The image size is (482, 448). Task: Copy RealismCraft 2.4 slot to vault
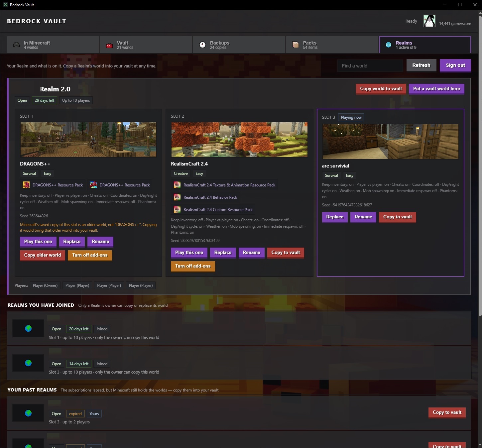coord(286,253)
